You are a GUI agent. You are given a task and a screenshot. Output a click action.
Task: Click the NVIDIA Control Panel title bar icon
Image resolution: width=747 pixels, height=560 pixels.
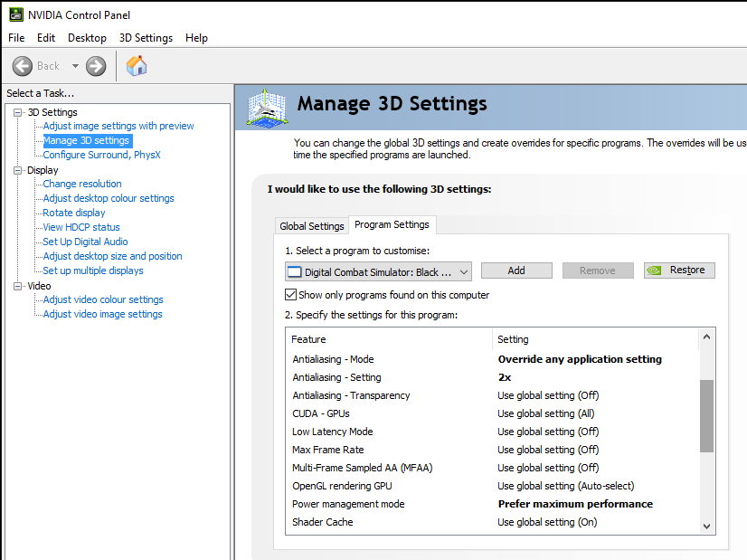point(16,14)
